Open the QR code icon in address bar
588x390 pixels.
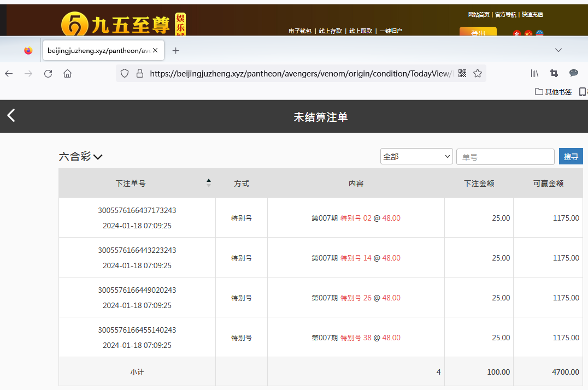coord(462,74)
